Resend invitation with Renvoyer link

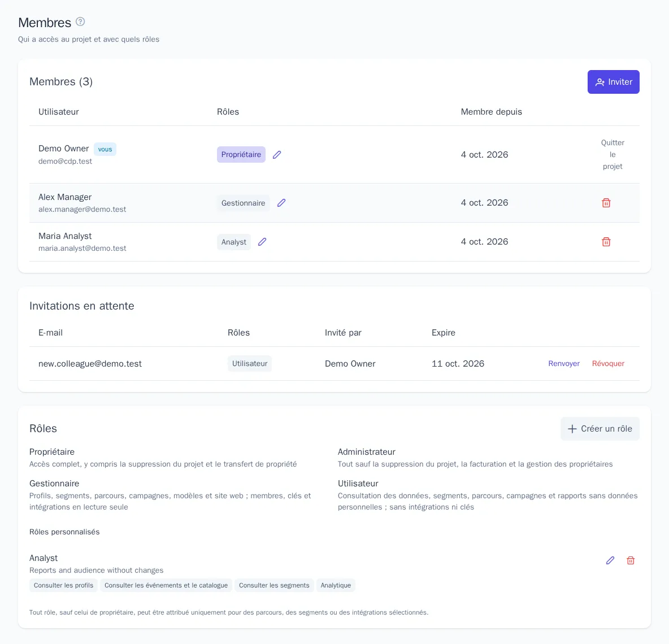click(563, 363)
